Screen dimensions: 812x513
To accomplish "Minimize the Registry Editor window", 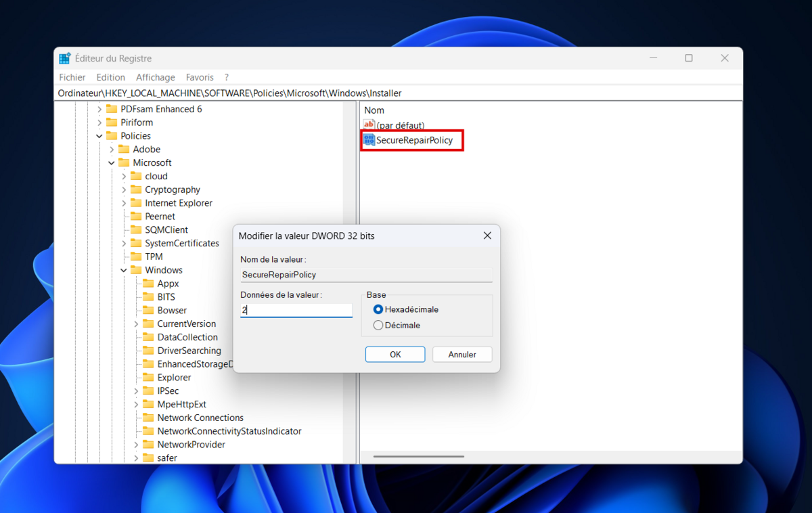I will [x=653, y=58].
